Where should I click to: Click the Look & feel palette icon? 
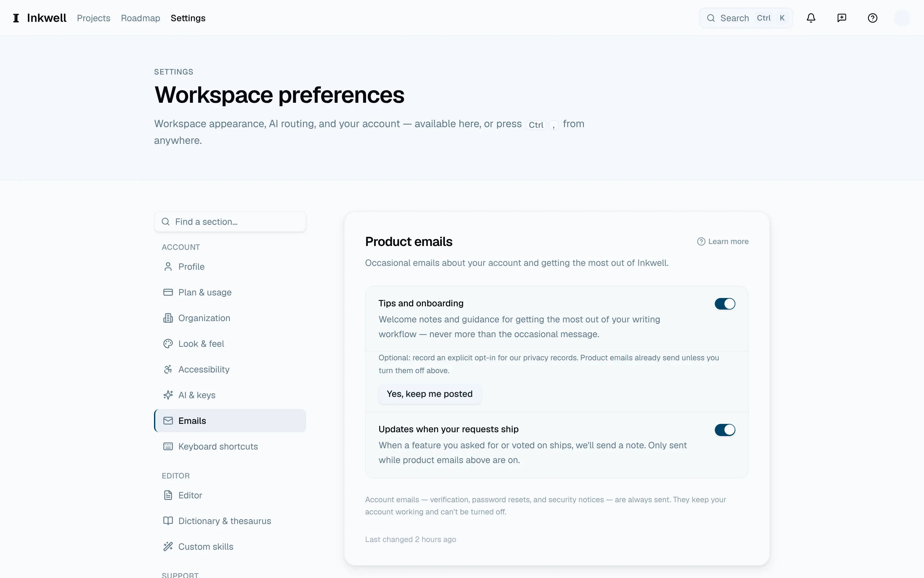pos(168,344)
